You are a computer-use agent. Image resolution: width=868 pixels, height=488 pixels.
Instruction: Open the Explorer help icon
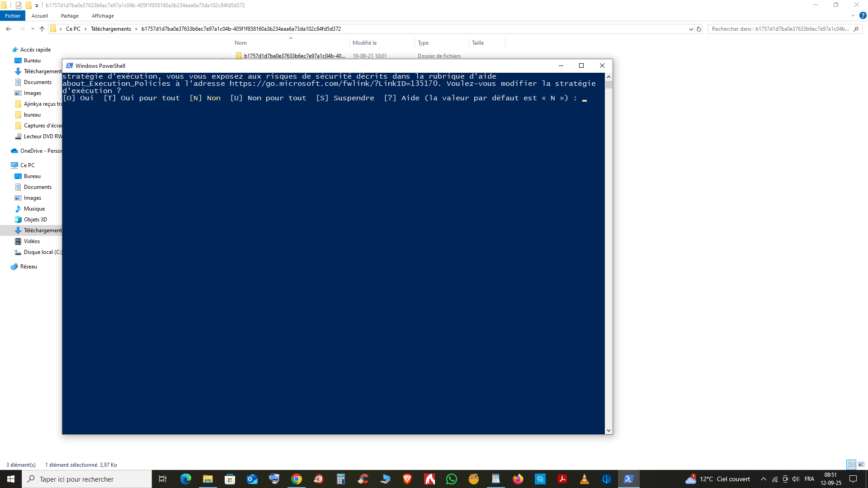tap(863, 15)
